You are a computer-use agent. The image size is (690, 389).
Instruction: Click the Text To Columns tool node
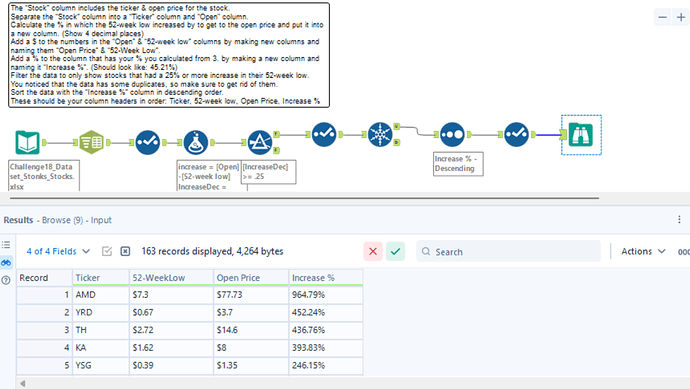click(92, 142)
